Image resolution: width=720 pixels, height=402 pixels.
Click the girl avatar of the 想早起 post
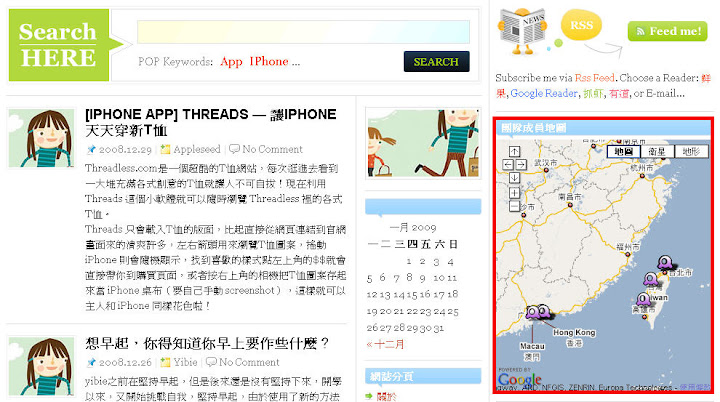[41, 366]
